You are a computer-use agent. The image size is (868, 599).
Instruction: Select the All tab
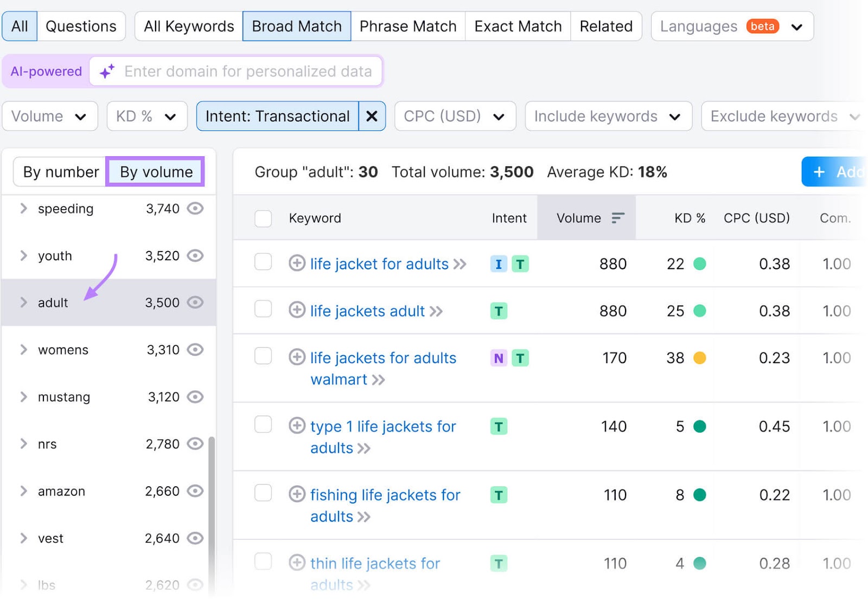(x=20, y=26)
